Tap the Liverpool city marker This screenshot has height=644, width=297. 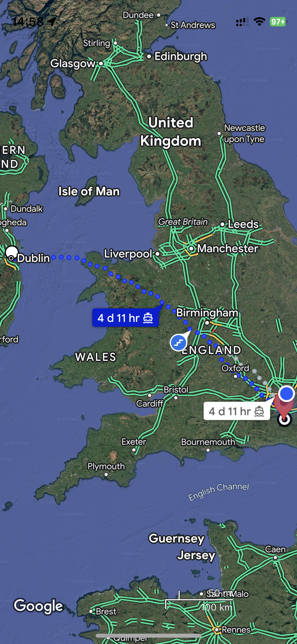pyautogui.click(x=157, y=254)
